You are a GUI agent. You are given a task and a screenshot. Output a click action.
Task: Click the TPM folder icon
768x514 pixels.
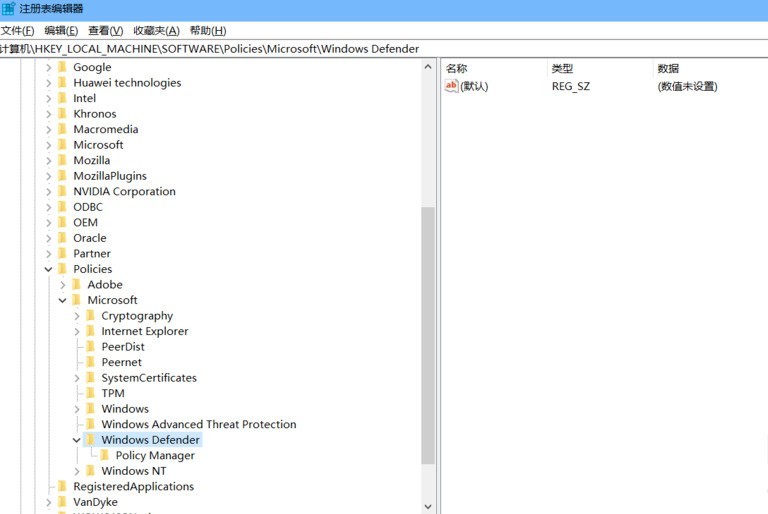click(90, 393)
